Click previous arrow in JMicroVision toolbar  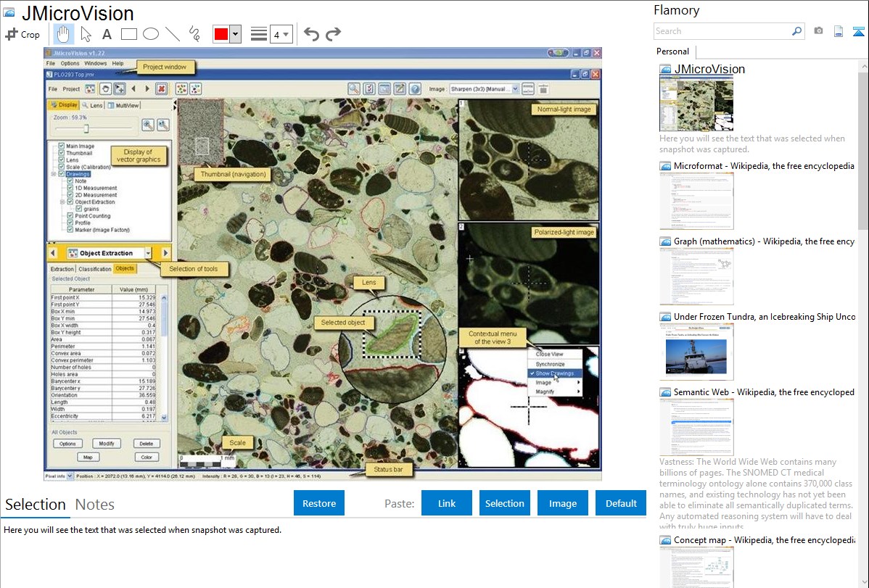pos(133,88)
